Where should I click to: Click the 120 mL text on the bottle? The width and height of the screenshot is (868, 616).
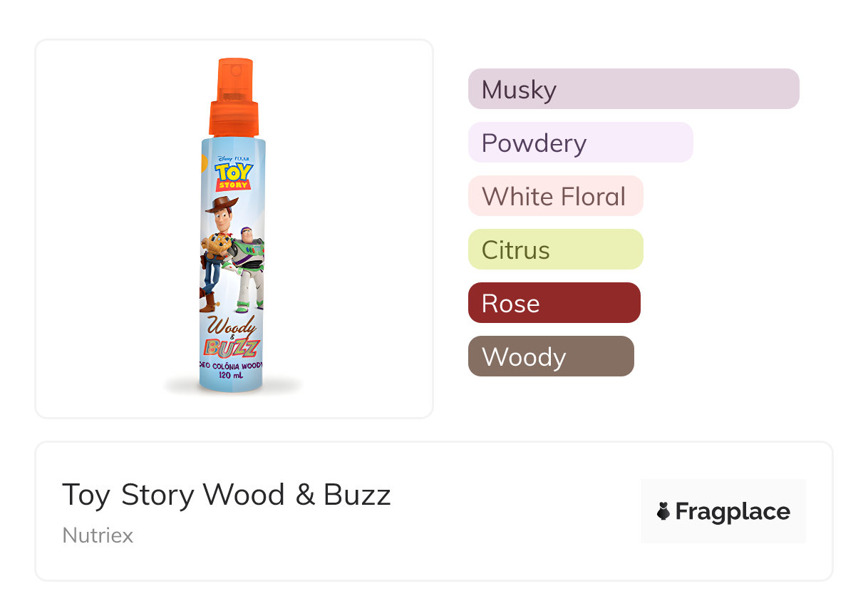tap(233, 374)
